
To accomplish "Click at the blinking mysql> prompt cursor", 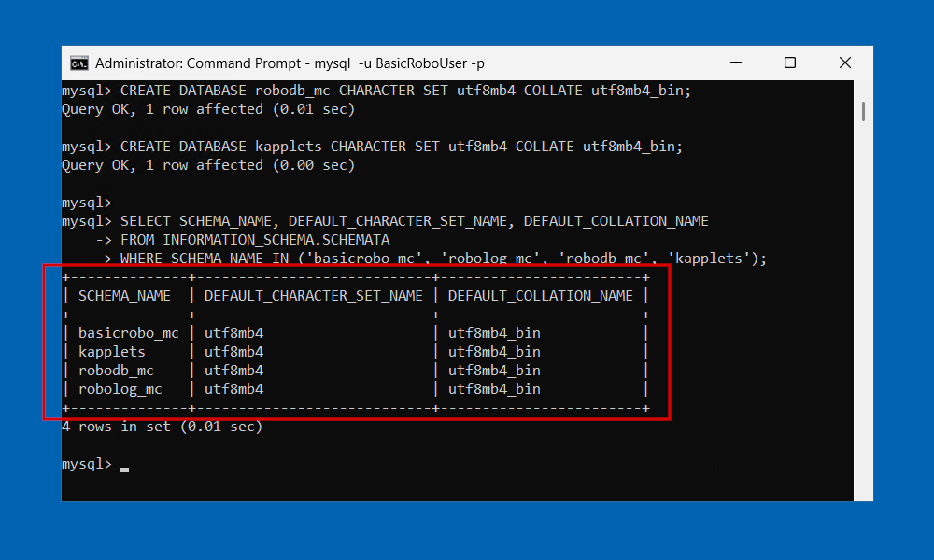I will pos(124,469).
